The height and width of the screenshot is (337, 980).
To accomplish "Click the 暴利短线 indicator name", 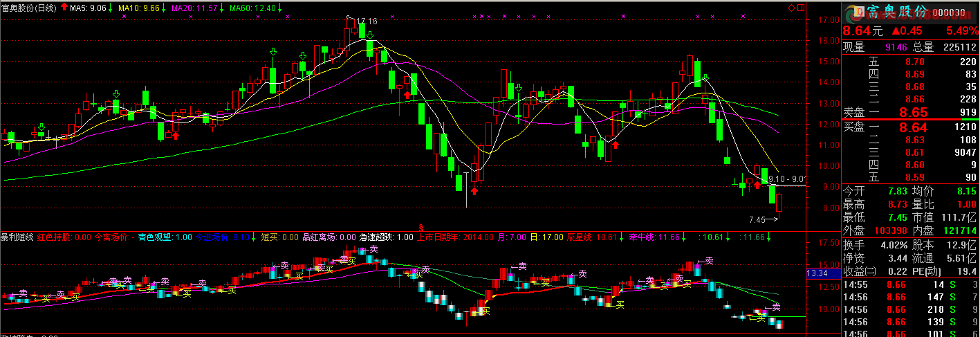I will [17, 237].
